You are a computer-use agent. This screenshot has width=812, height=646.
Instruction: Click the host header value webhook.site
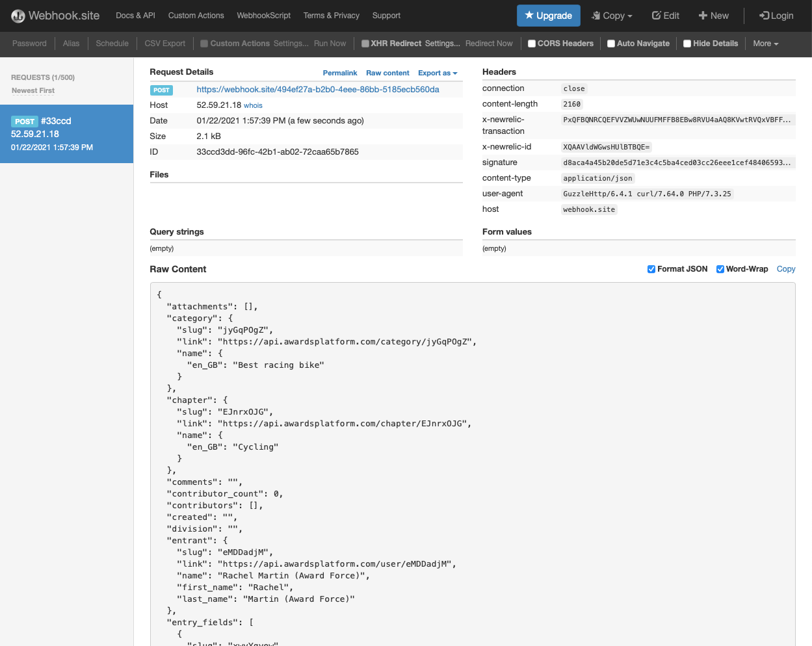pos(589,209)
